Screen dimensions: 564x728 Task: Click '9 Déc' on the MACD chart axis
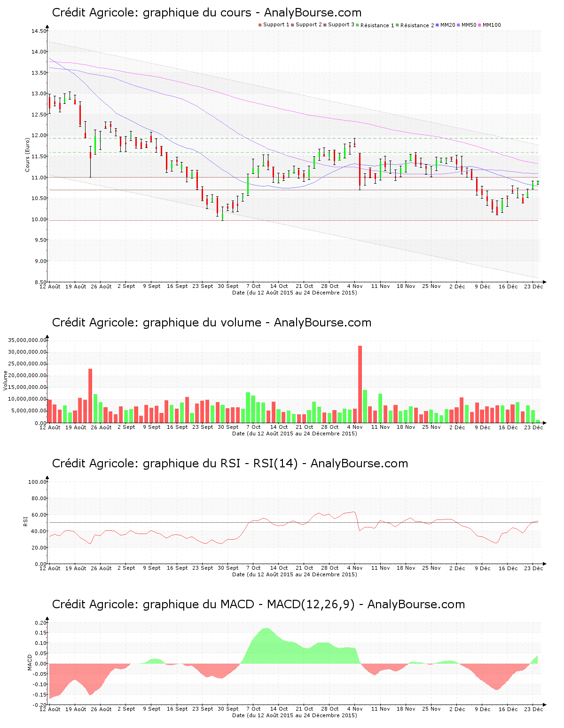483,709
